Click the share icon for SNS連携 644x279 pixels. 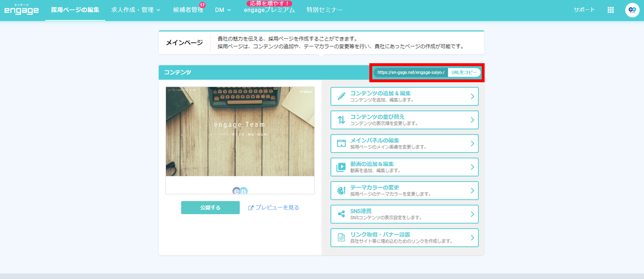click(x=341, y=214)
